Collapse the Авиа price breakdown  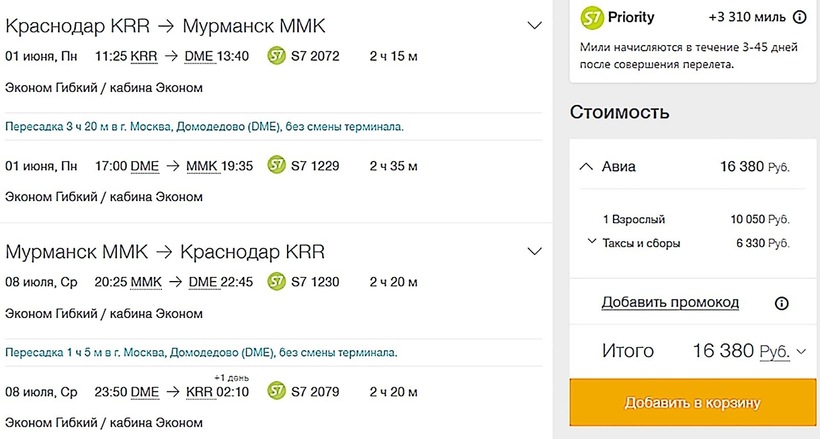pyautogui.click(x=586, y=167)
